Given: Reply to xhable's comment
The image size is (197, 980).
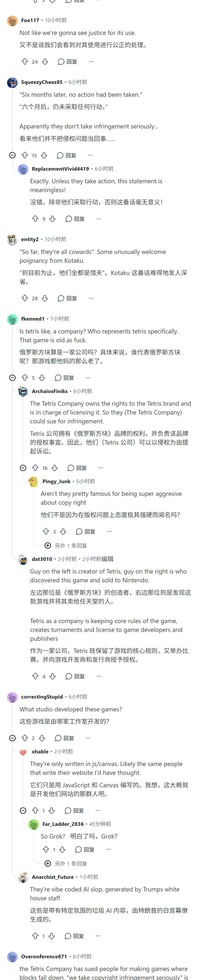Looking at the screenshot, I should (74, 810).
